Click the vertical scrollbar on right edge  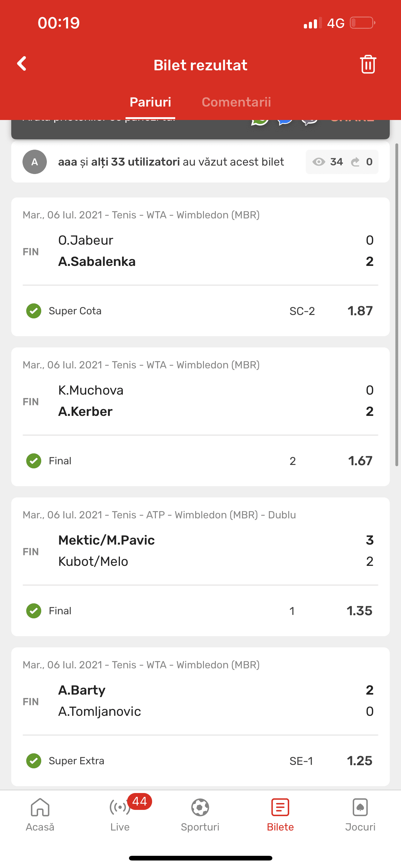coord(397,305)
